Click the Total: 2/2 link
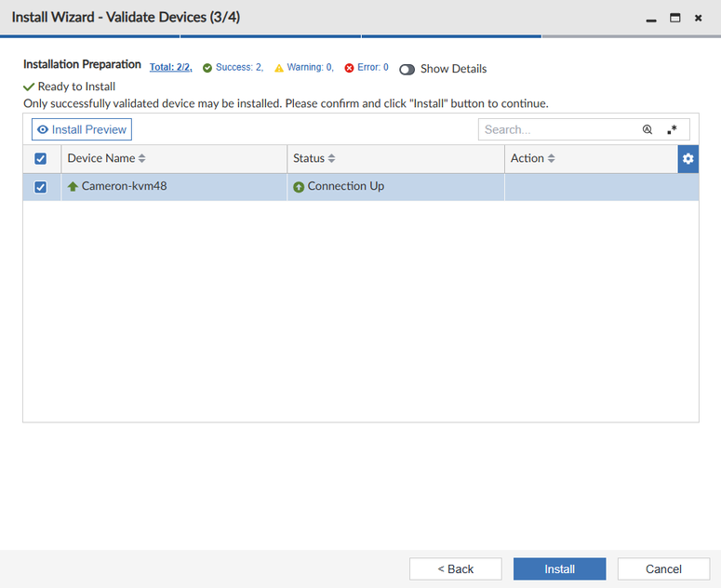This screenshot has height=588, width=721. tap(170, 67)
